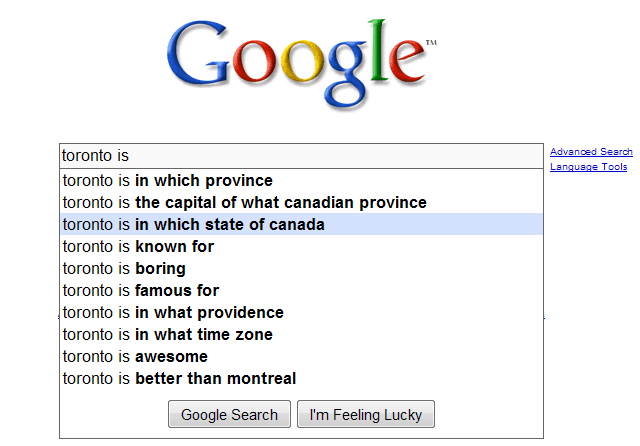Choose 'the capital of what canadian province' suggestion
Image resolution: width=640 pixels, height=446 pixels.
301,202
